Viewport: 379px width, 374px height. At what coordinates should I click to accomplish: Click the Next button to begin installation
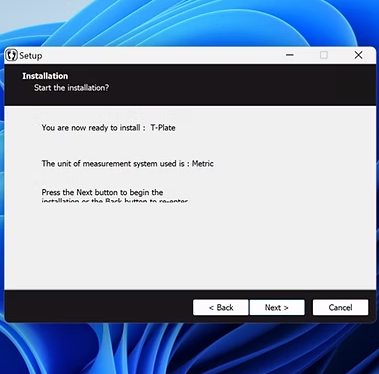[277, 307]
